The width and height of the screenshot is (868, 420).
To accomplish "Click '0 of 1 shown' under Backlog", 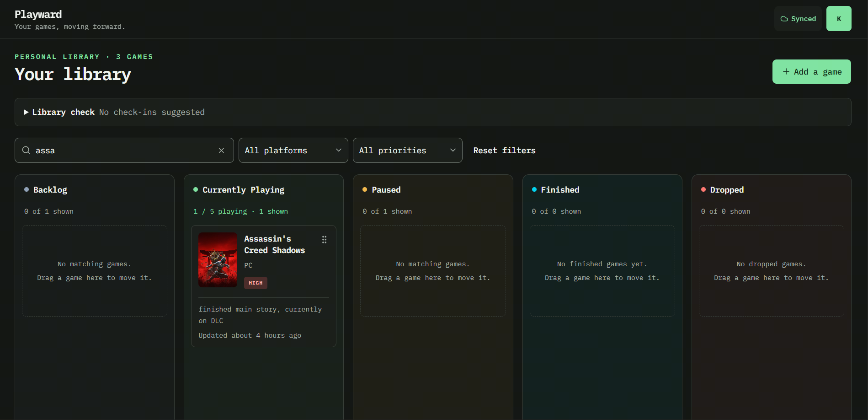I will 49,211.
